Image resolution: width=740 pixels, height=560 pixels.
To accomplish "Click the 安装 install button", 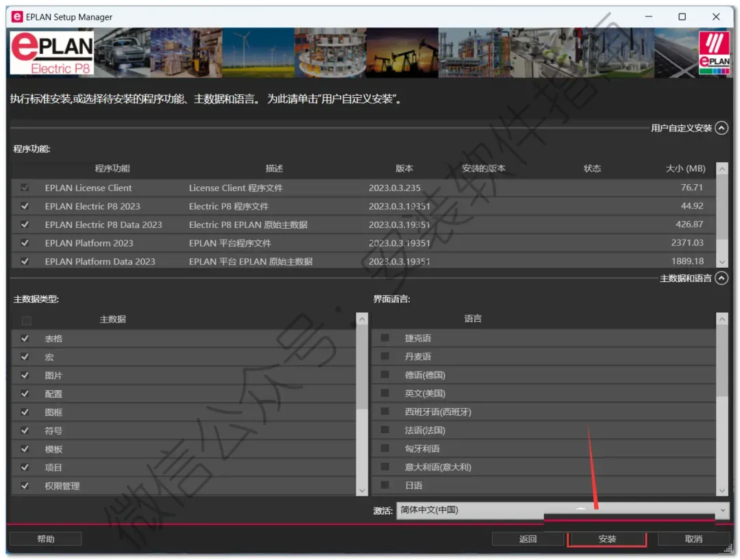I will [607, 539].
